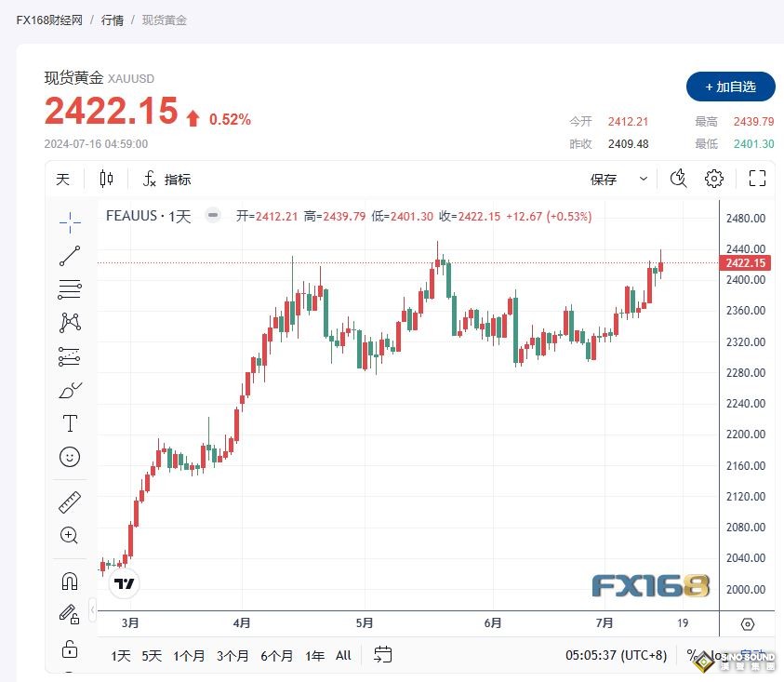The image size is (784, 682).
Task: Enter fullscreen chart mode
Action: click(x=757, y=178)
